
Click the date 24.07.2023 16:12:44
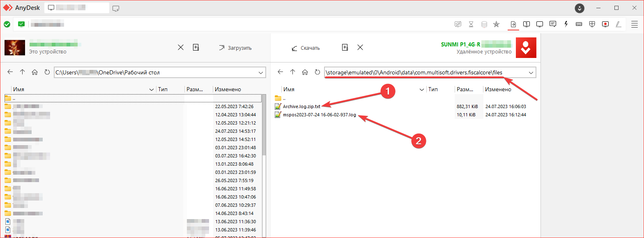click(506, 115)
